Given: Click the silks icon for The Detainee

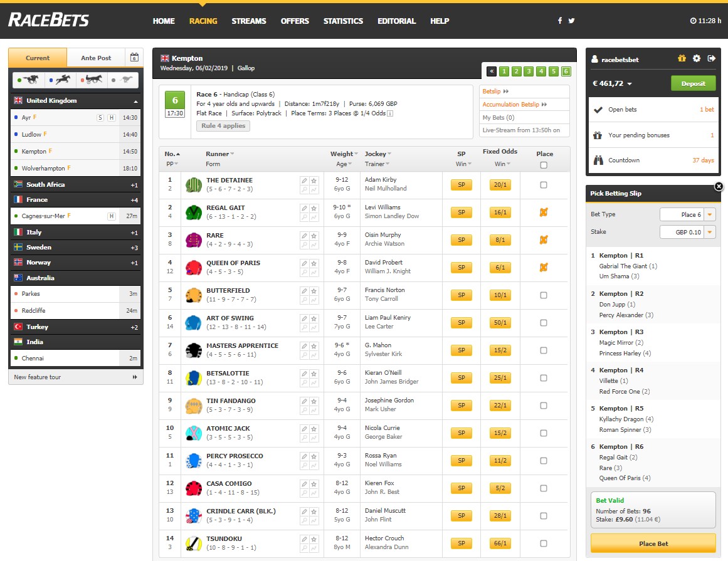Looking at the screenshot, I should [194, 185].
